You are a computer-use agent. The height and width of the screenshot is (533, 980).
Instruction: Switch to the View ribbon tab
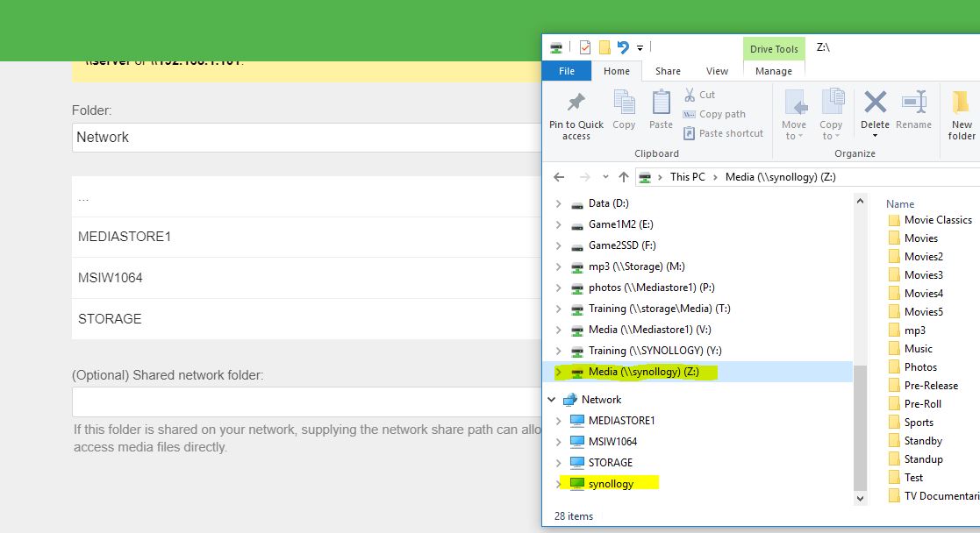pos(717,71)
